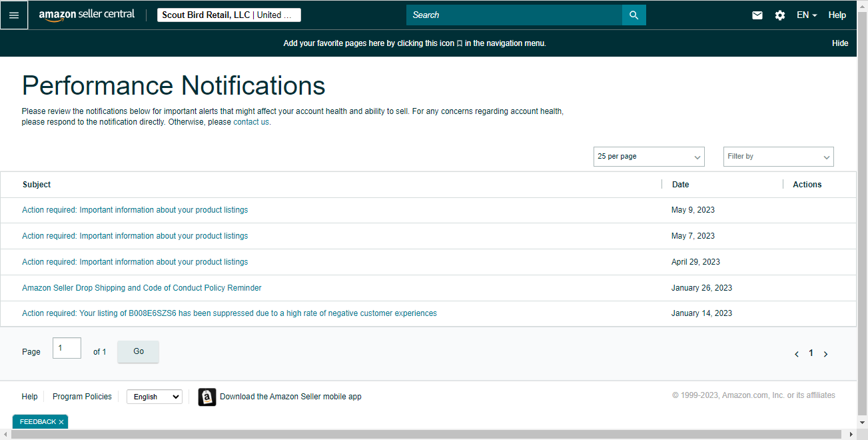The height and width of the screenshot is (440, 868).
Task: Go to previous page arrow
Action: pyautogui.click(x=797, y=354)
